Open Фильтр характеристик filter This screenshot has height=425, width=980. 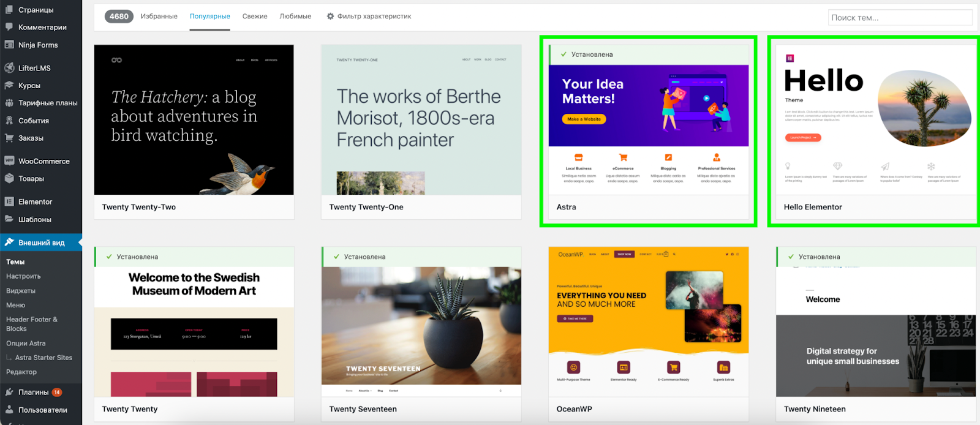[369, 17]
